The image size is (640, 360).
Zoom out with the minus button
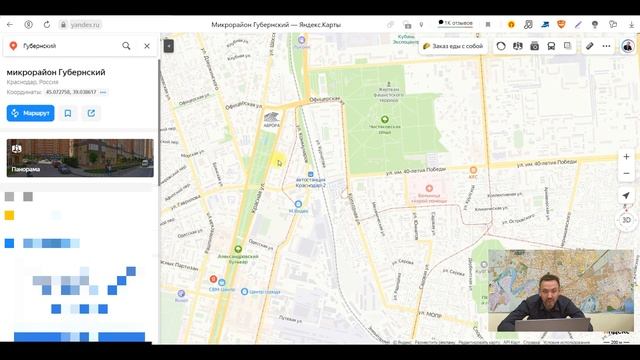[x=626, y=173]
